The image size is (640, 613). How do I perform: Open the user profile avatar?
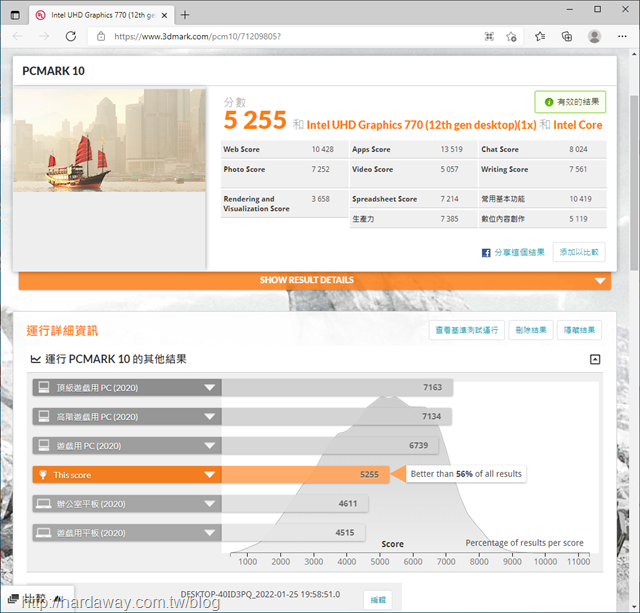(x=594, y=36)
